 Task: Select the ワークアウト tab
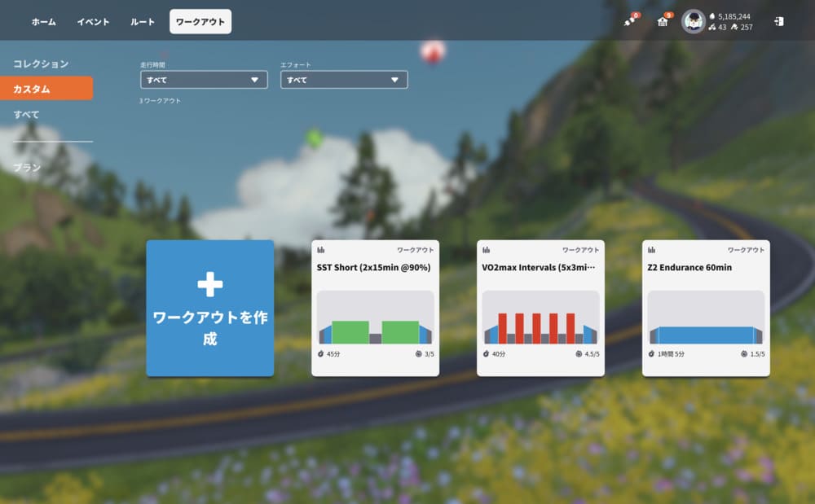[x=200, y=22]
